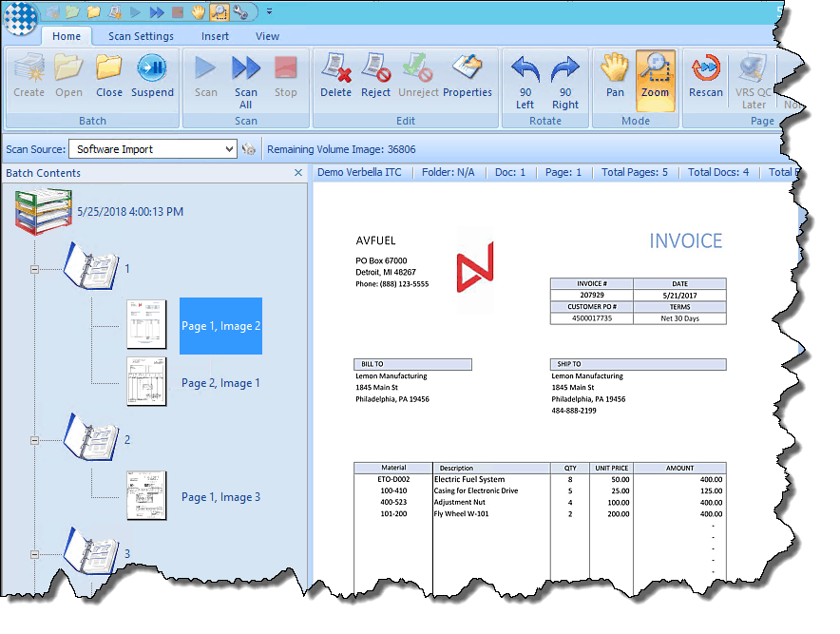Select the Page 1, Image 3 label
Viewport: 840px width, 634px height.
click(x=220, y=497)
